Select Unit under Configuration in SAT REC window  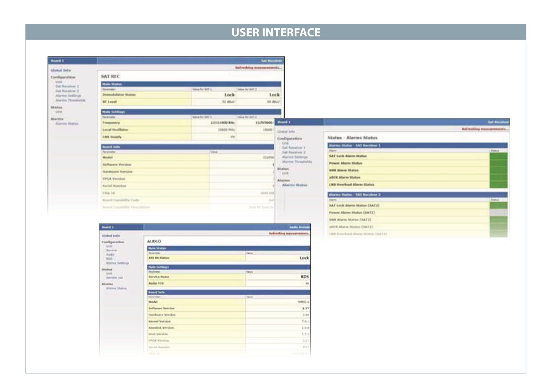pyautogui.click(x=59, y=82)
